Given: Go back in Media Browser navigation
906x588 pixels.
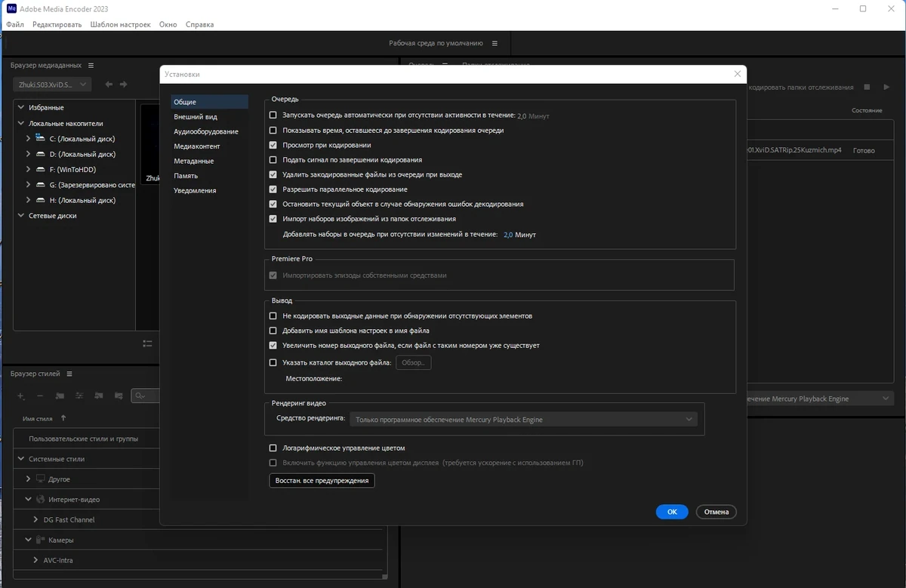Looking at the screenshot, I should pos(109,85).
